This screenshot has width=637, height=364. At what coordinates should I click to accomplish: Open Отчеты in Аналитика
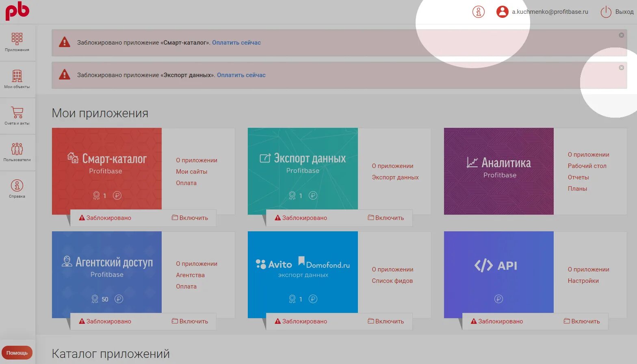[x=578, y=177]
